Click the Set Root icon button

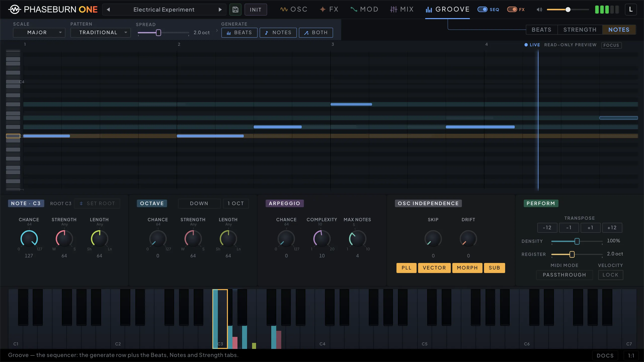point(97,203)
